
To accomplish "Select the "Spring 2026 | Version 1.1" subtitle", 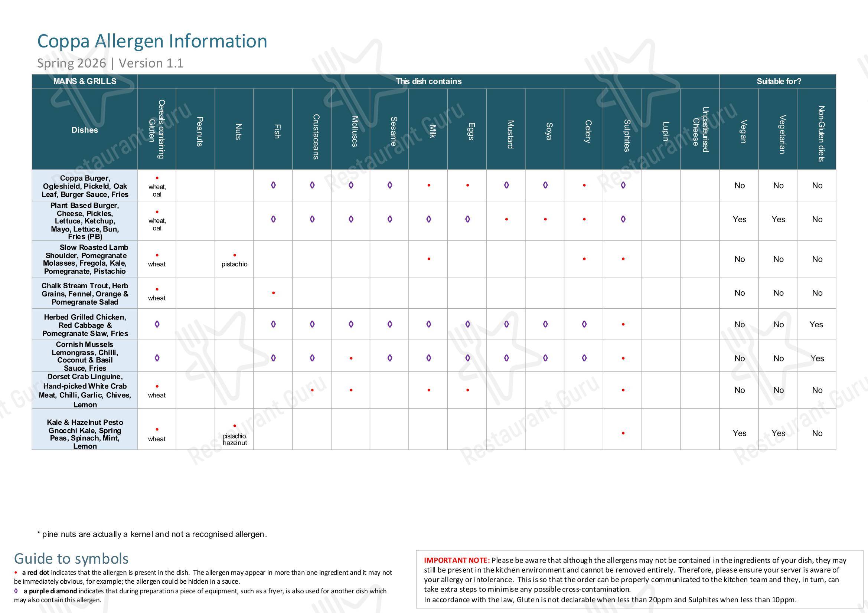I will point(110,63).
